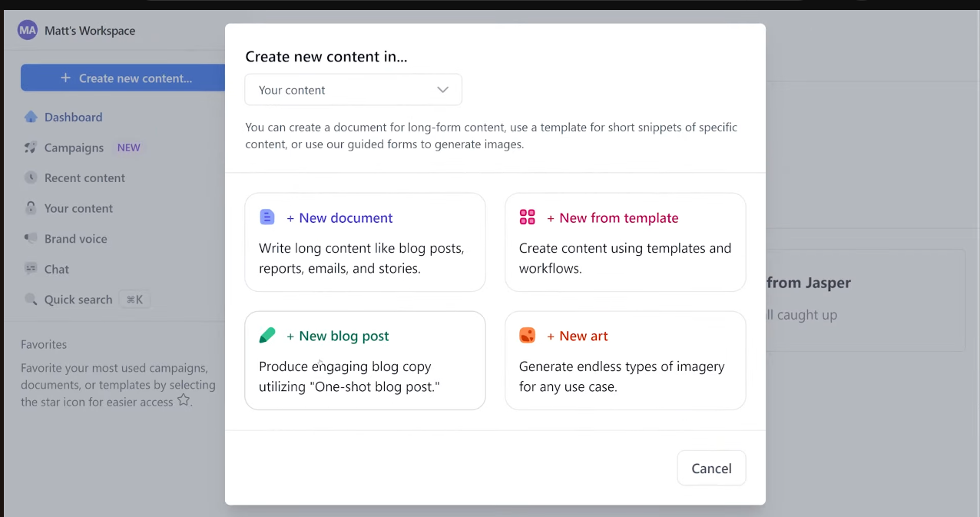Open the Your content dropdown
980x517 pixels.
click(353, 89)
